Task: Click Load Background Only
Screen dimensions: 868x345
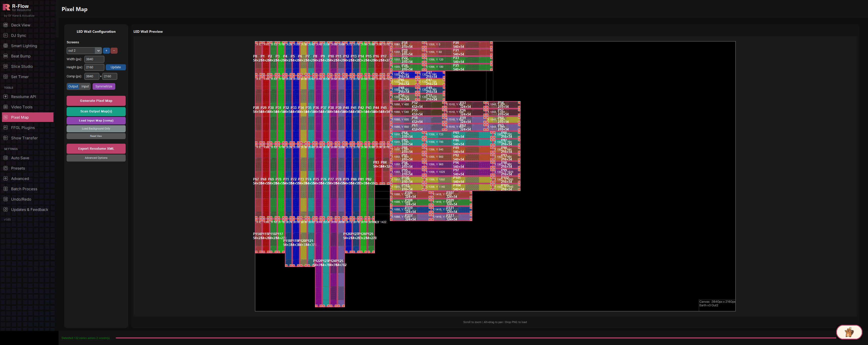Action: pos(96,129)
